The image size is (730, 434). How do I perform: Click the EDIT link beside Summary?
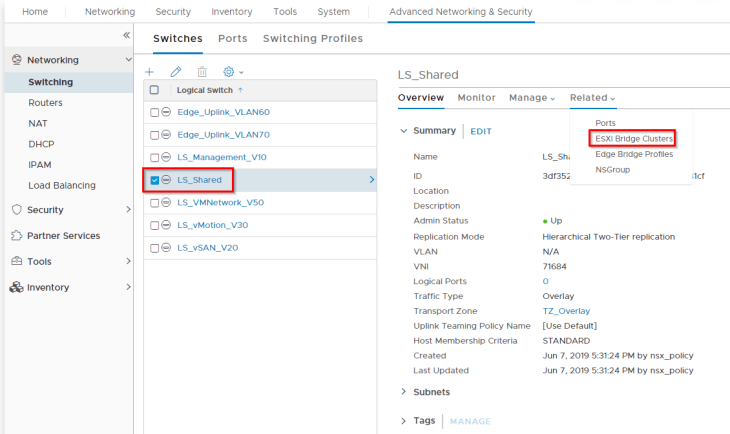coord(481,131)
